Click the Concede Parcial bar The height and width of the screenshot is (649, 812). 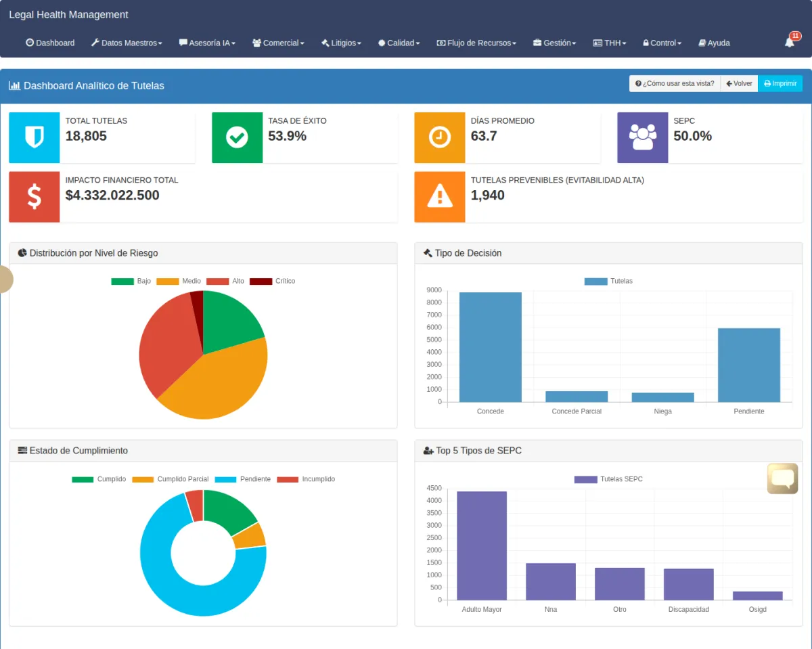577,397
